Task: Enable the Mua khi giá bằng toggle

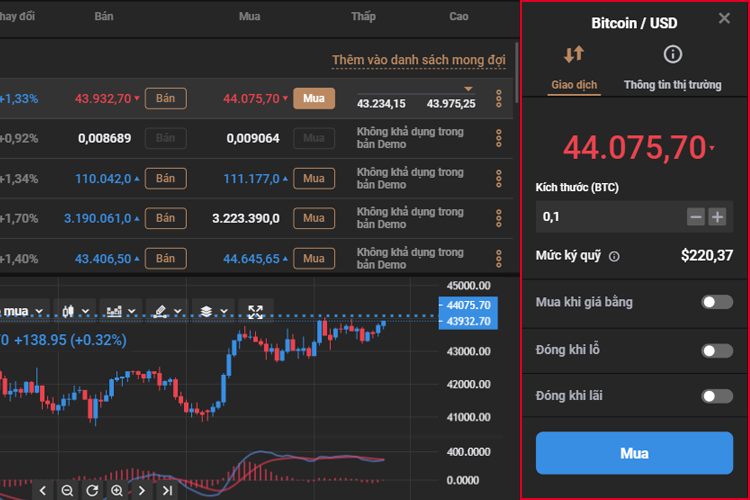Action: click(716, 302)
